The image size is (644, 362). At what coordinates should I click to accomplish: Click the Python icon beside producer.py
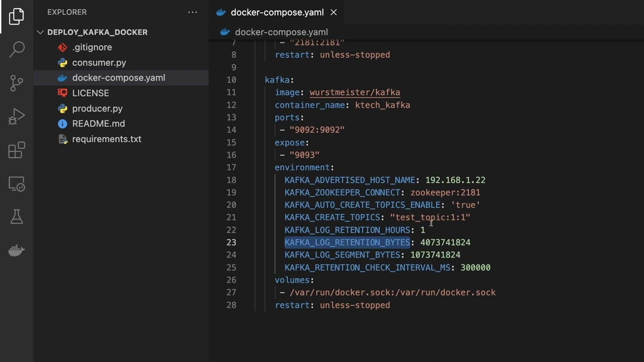coord(62,109)
